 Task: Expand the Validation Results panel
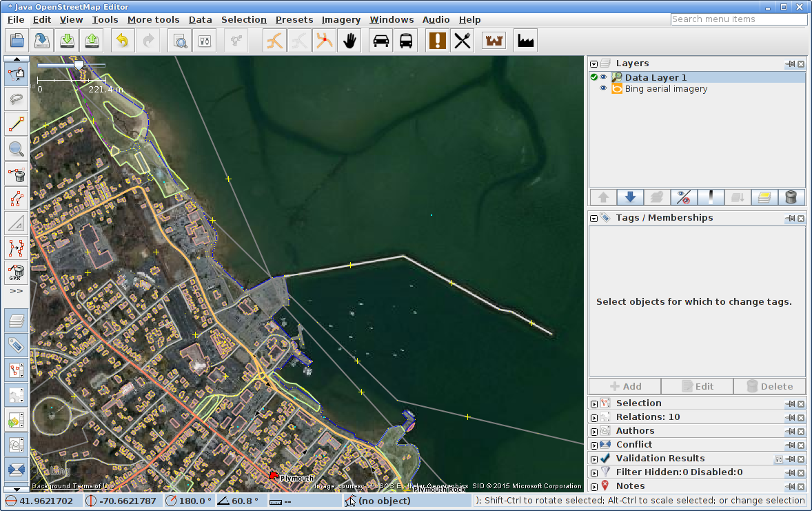(593, 459)
